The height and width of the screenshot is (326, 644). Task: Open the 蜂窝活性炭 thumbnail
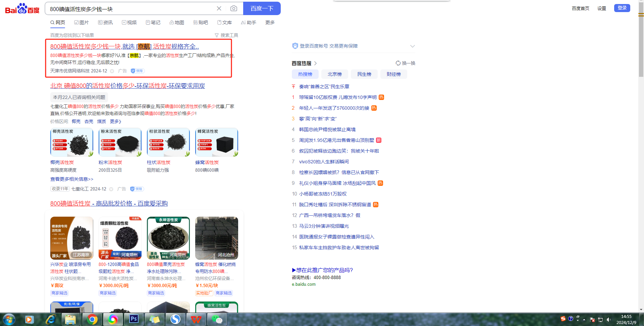217,142
